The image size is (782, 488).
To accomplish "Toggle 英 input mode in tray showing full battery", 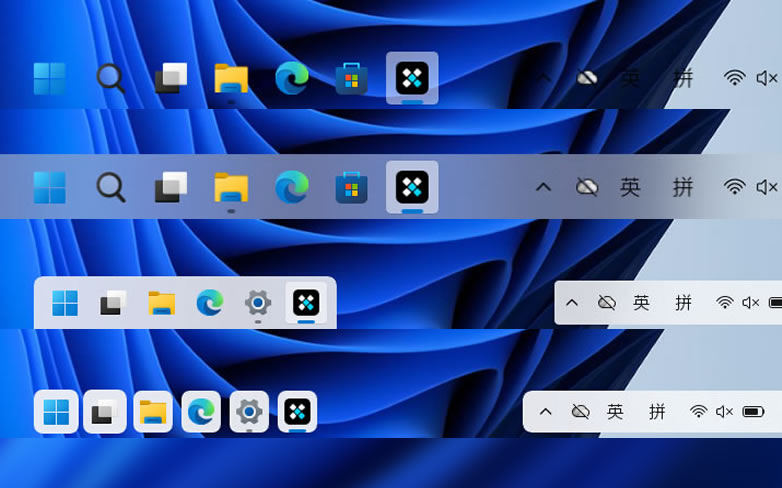I will (x=615, y=412).
